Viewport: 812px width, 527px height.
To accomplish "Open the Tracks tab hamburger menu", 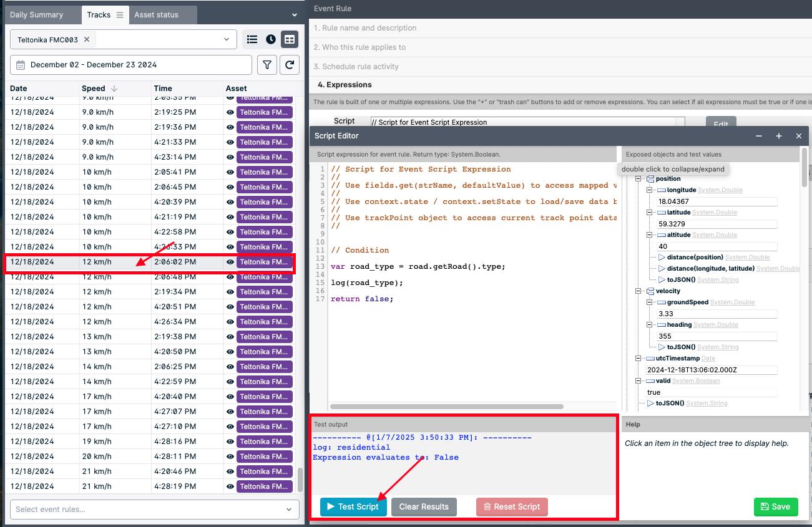I will [120, 15].
